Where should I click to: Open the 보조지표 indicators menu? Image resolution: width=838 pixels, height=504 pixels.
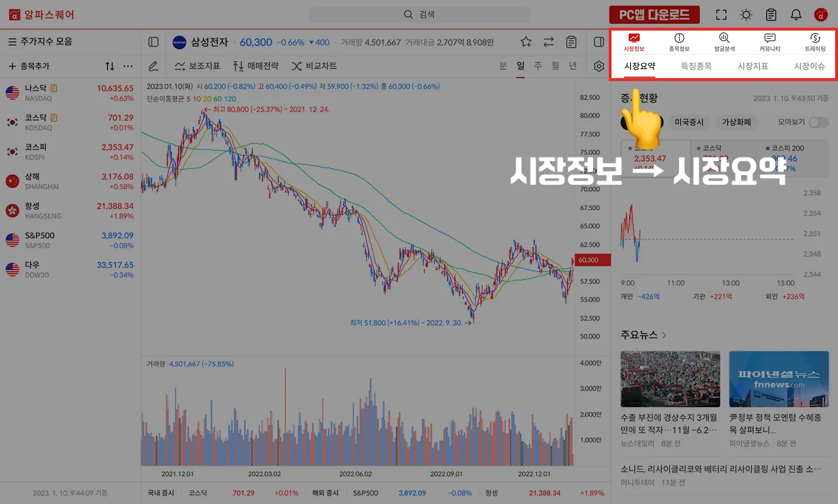click(197, 66)
